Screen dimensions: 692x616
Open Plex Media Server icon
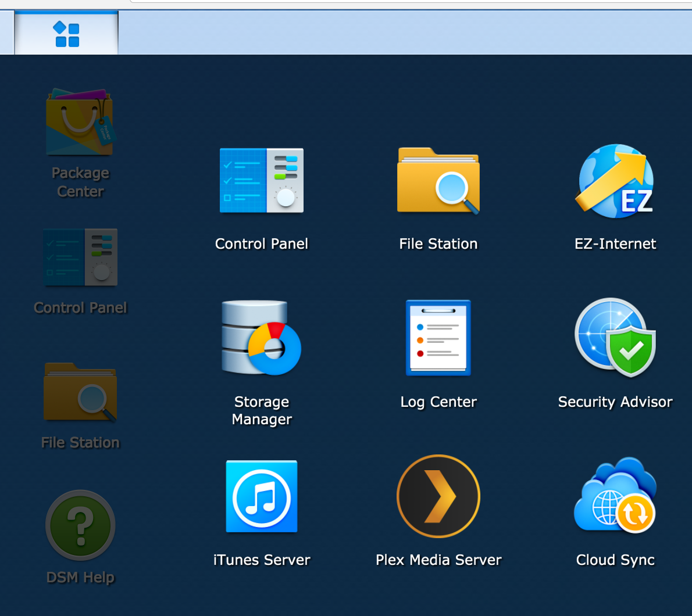click(438, 496)
